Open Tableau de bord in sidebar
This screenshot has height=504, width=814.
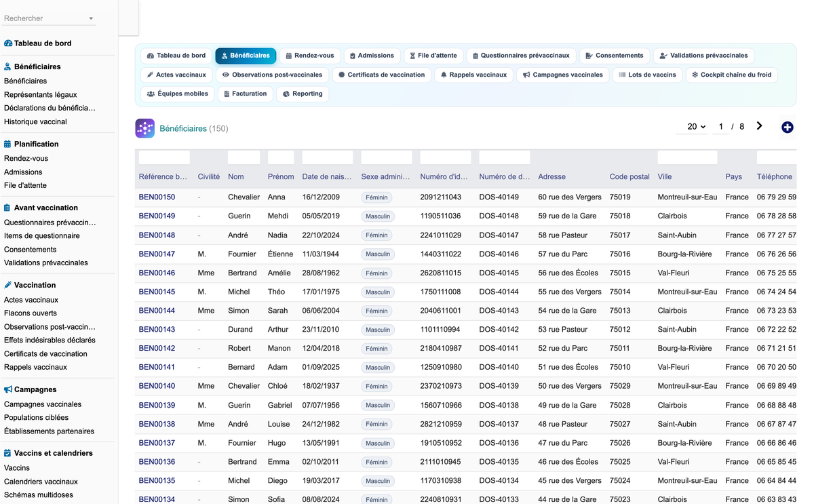pos(43,43)
